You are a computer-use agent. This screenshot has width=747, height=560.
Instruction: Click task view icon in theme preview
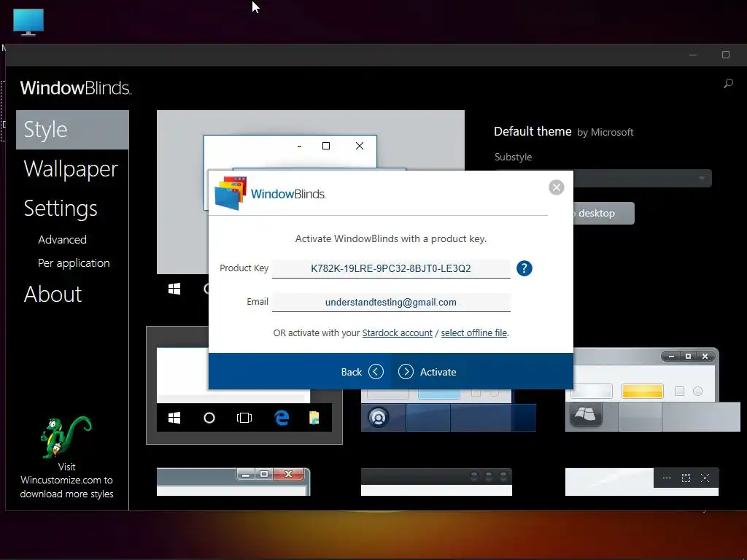[x=244, y=418]
